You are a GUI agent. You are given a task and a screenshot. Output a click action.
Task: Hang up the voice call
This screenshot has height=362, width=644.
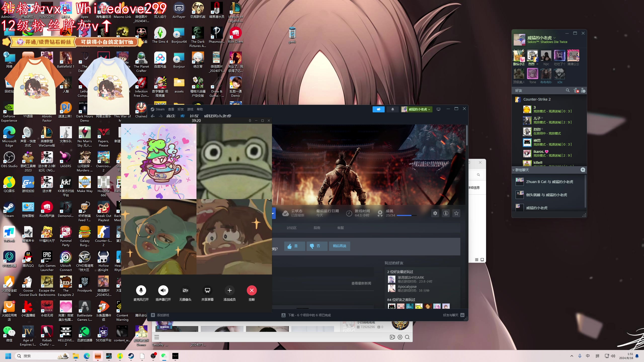point(252,290)
